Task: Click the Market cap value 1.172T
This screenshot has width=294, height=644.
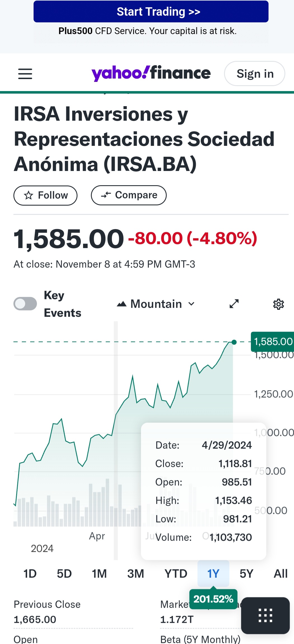Action: click(x=177, y=619)
